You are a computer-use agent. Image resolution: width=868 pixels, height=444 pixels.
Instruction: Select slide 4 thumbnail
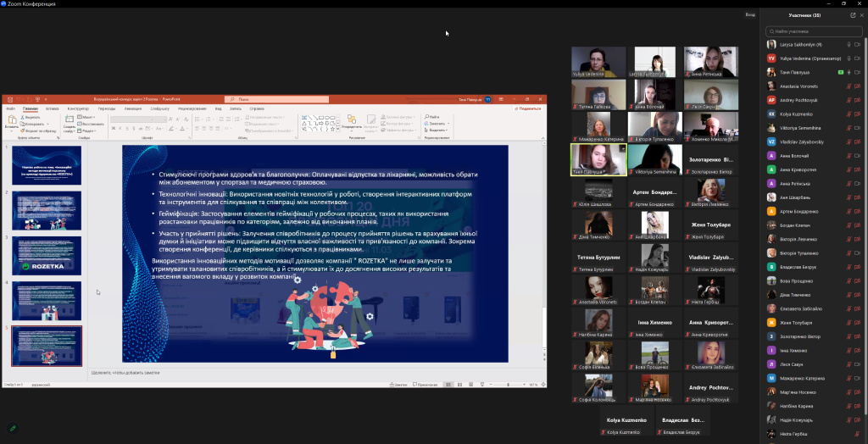click(x=47, y=301)
